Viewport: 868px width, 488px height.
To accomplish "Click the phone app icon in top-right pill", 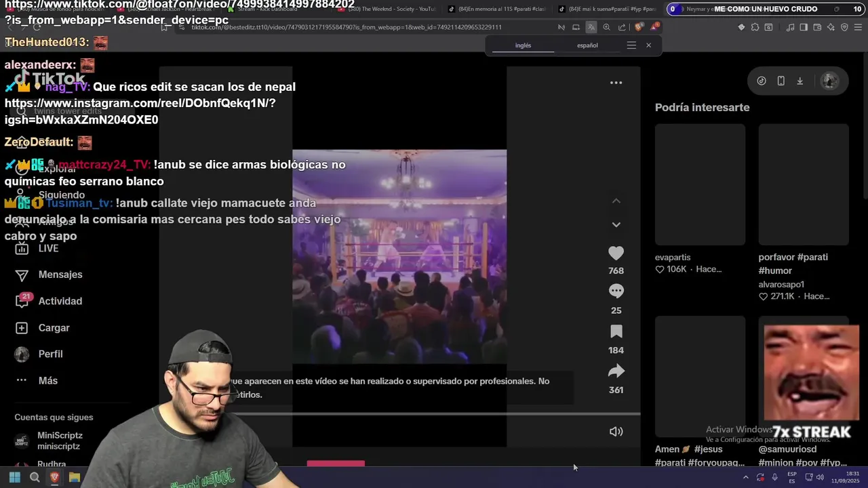I will 781,81.
